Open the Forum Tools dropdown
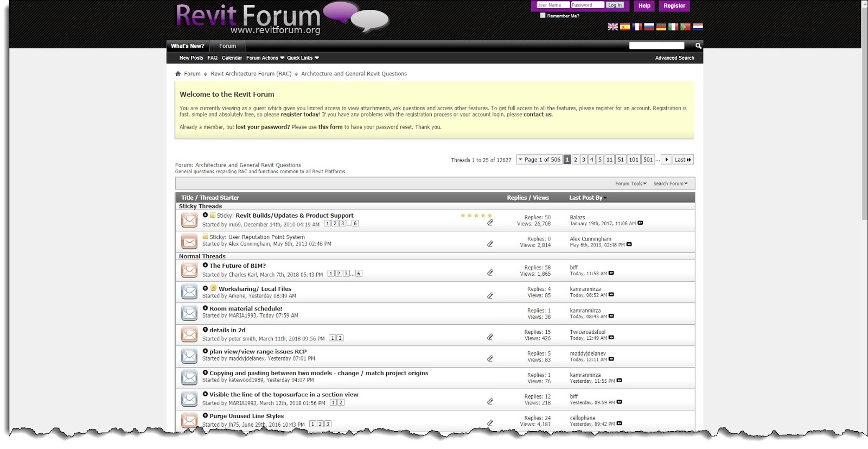868x449 pixels. click(631, 184)
